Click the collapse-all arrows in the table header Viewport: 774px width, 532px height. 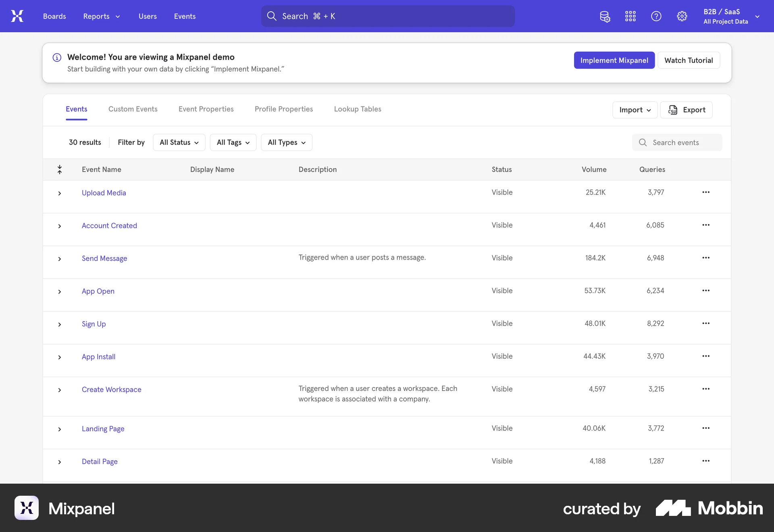pos(59,169)
